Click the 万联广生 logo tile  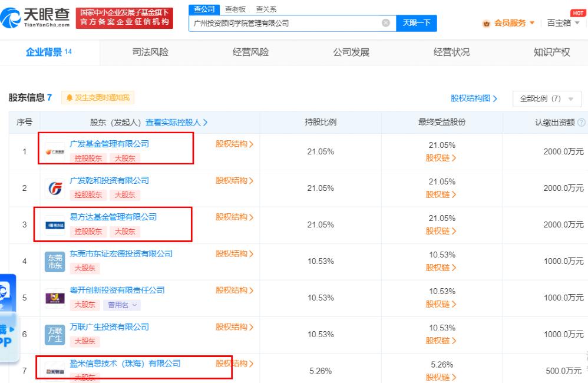point(55,335)
